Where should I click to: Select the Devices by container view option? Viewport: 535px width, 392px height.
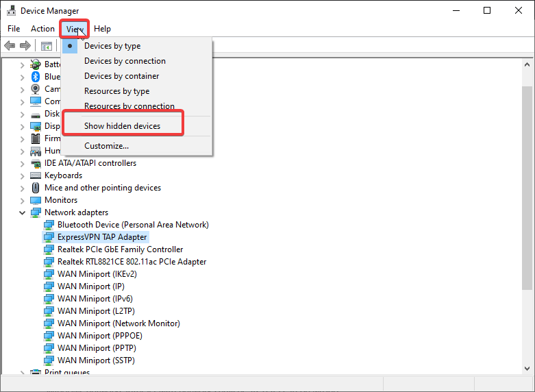pos(137,76)
